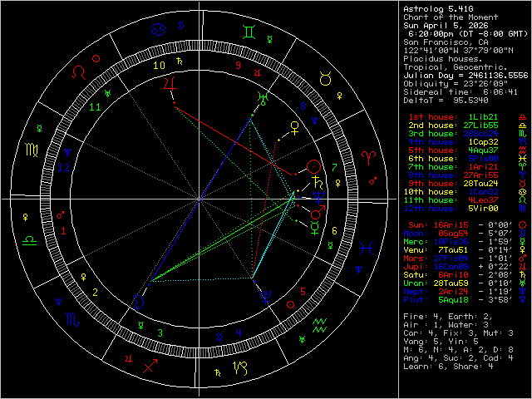Screen dimensions: 532x399
Task: Click the 'San Francisco, CA' location line
Action: [446, 42]
